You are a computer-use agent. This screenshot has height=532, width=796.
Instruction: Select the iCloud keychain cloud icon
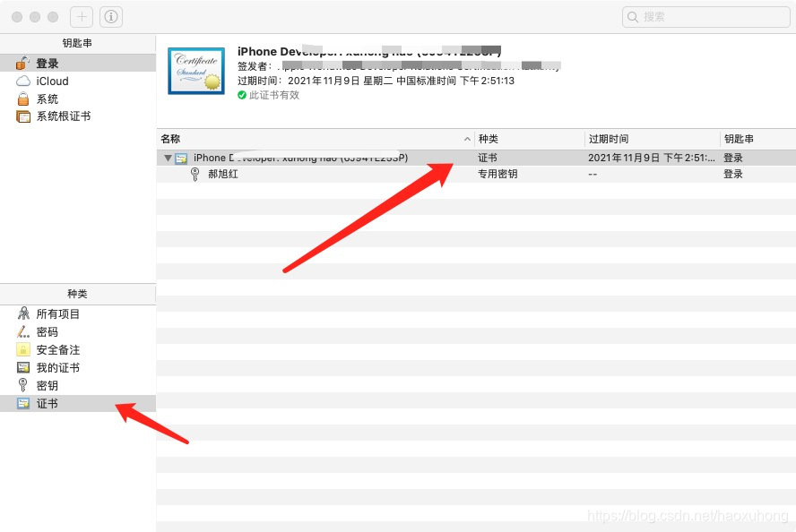pos(23,82)
